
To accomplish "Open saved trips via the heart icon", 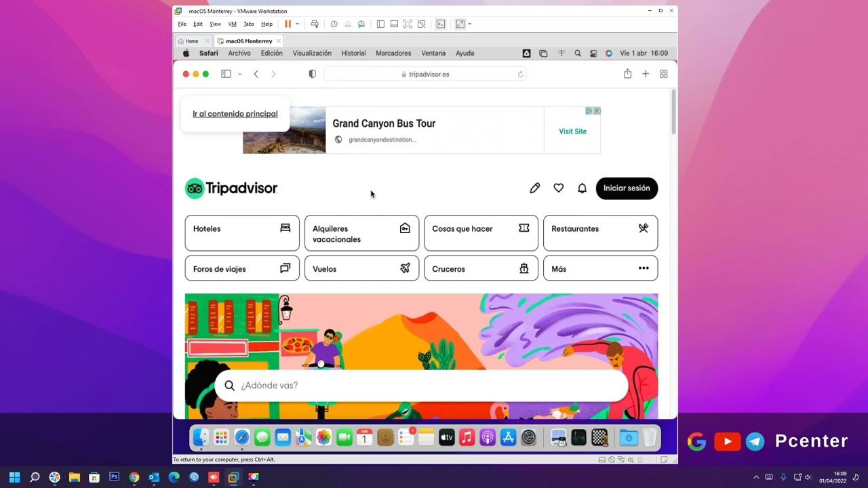I will click(558, 188).
